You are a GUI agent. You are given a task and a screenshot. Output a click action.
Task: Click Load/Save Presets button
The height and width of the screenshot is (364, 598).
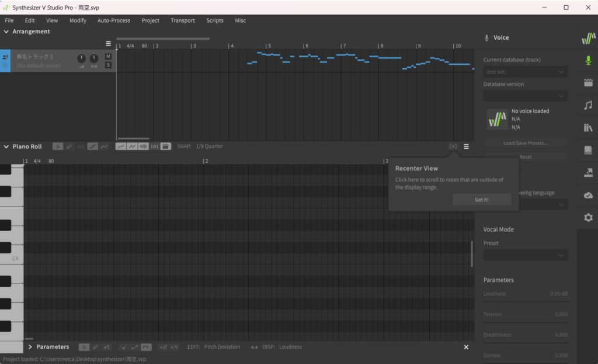click(525, 143)
